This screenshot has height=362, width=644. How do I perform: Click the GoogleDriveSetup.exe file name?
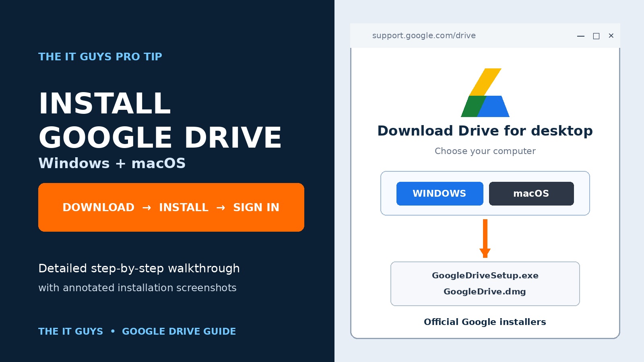(x=485, y=276)
